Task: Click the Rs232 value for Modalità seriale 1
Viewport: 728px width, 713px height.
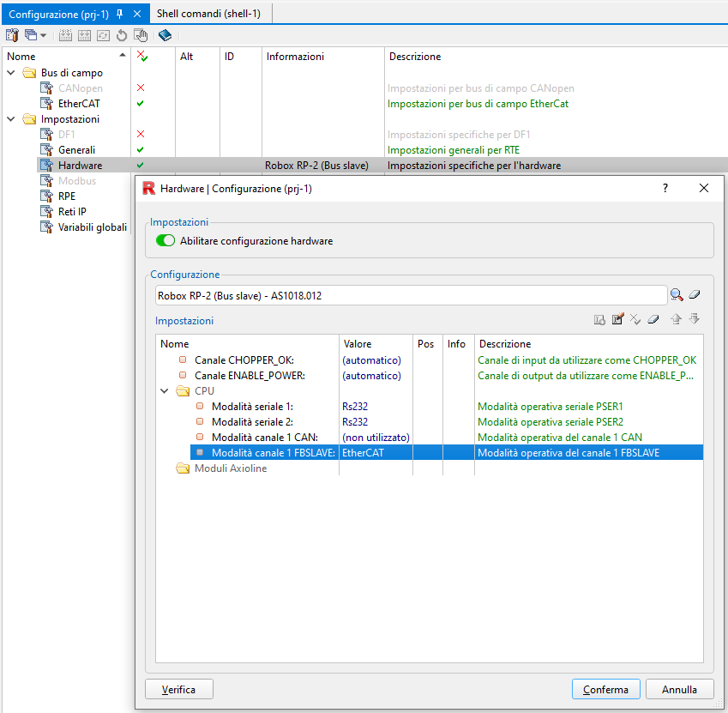Action: tap(355, 407)
